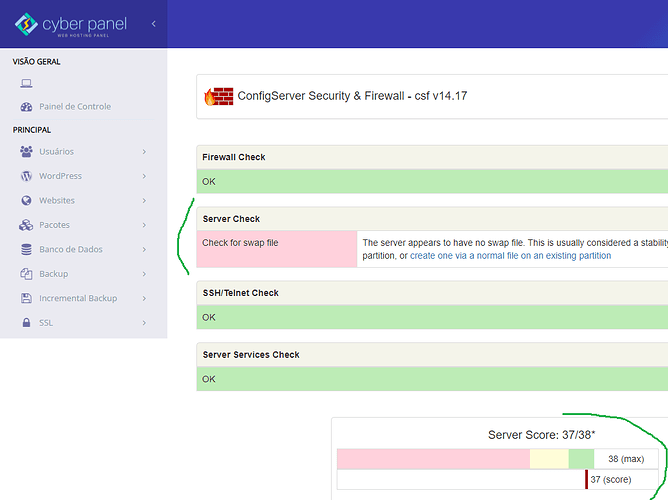The width and height of the screenshot is (668, 500).
Task: Click the Banco de Dados database icon
Action: (26, 249)
